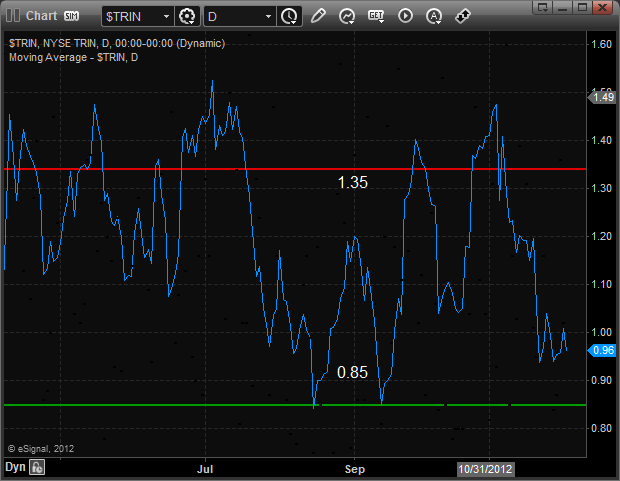Viewport: 620px width, 481px height.
Task: Click the Dyn scaling label
Action: (x=15, y=467)
